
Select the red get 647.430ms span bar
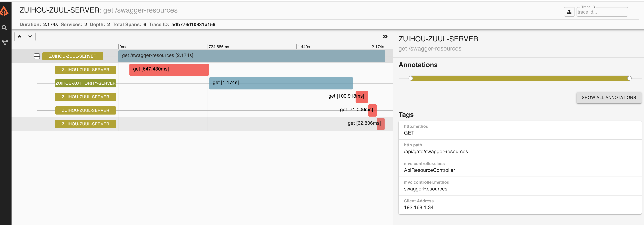point(169,69)
